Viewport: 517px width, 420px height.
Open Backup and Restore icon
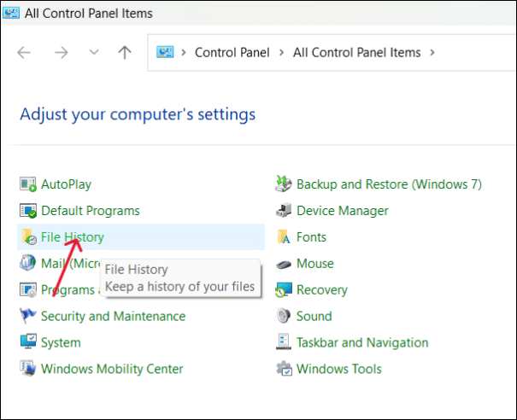pyautogui.click(x=284, y=184)
